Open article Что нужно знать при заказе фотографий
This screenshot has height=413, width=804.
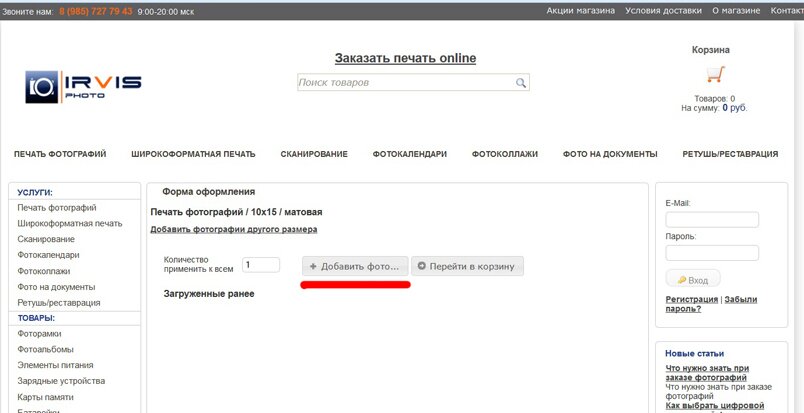pos(707,373)
